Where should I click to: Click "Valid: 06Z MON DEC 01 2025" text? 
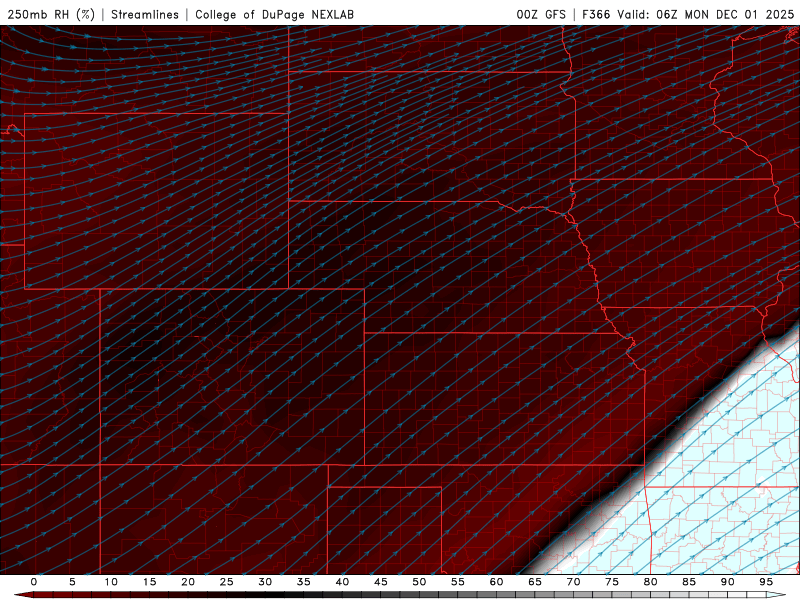(x=706, y=14)
